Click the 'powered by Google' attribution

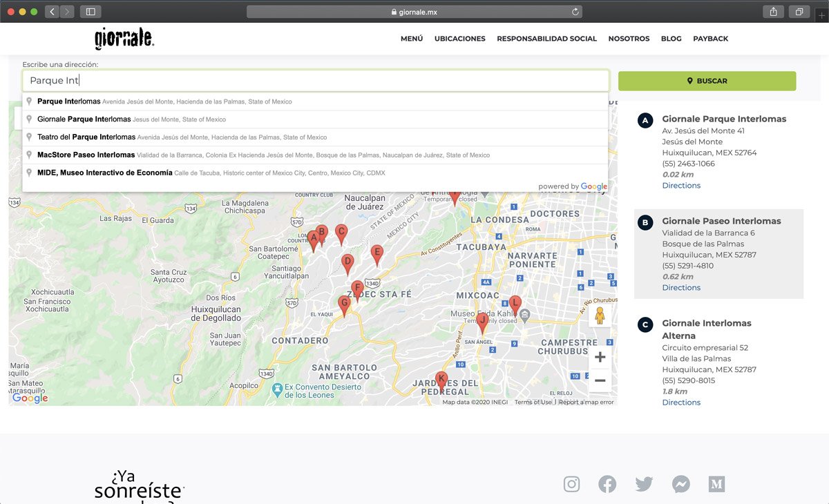(573, 186)
